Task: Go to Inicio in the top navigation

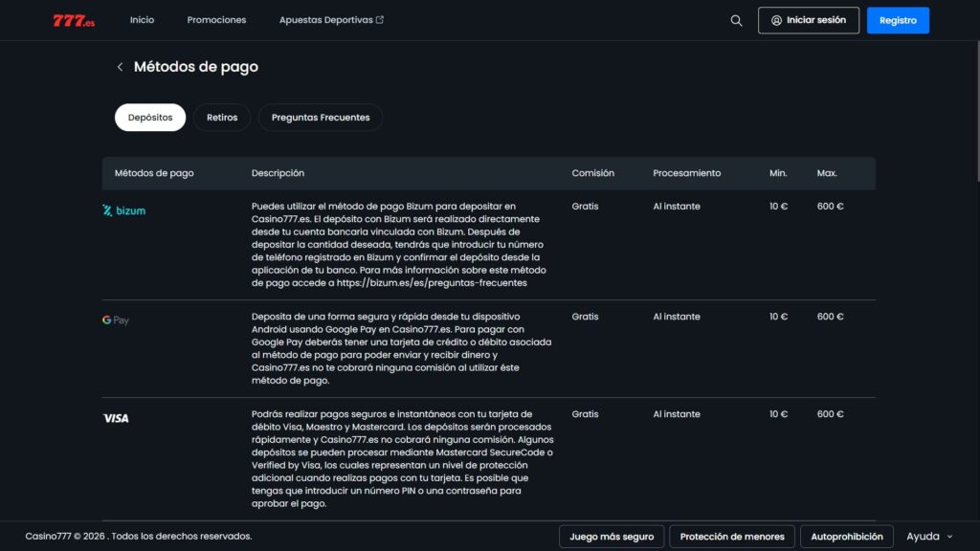Action: [142, 20]
